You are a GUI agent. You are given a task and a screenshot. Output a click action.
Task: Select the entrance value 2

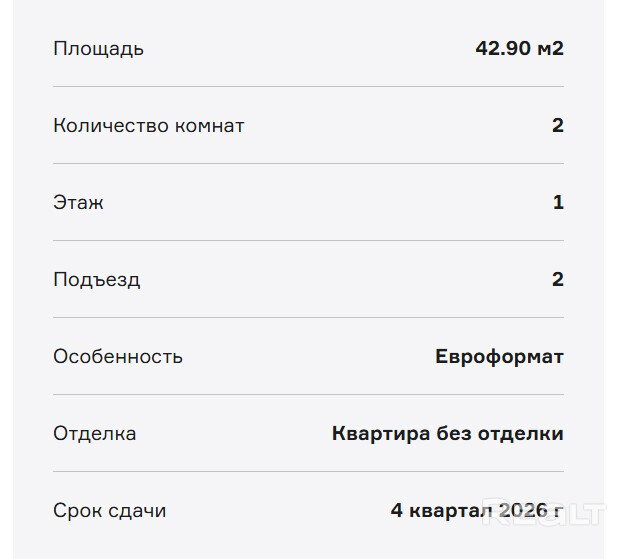(x=557, y=280)
